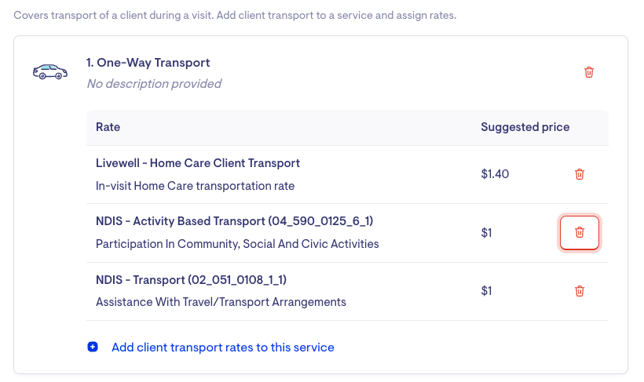Screen dimensions: 644x382
Task: Click the car icon beside One-Way Transport
Action: pyautogui.click(x=50, y=72)
